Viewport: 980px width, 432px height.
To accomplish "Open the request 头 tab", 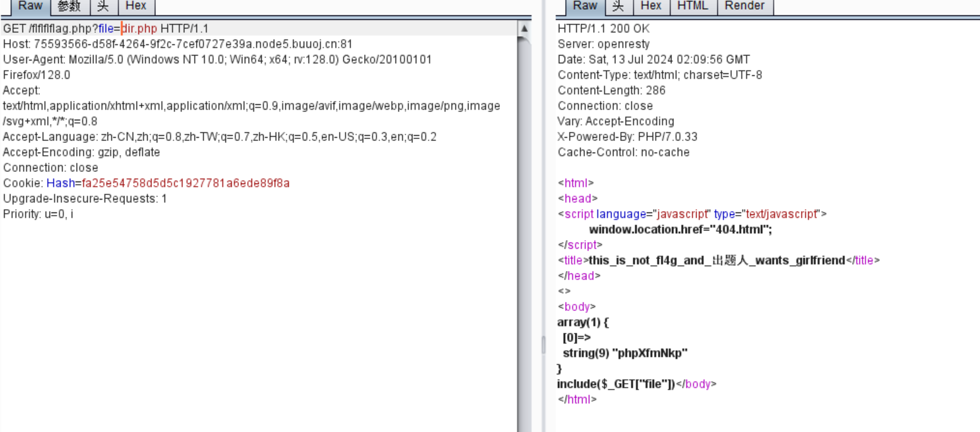I will [x=103, y=6].
